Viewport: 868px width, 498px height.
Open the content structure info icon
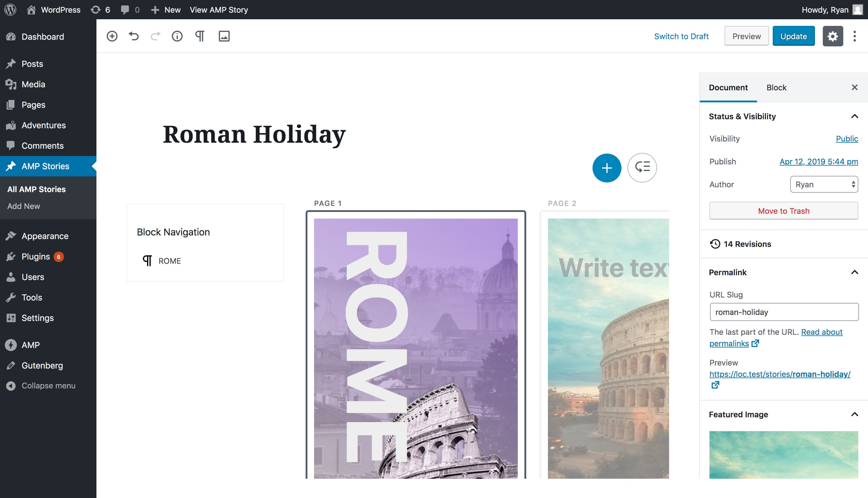pos(177,36)
